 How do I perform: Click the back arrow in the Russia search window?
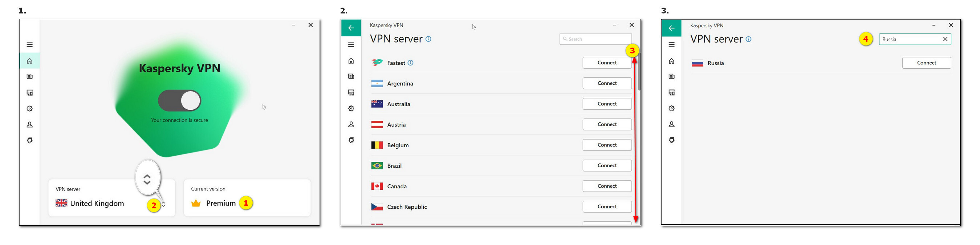point(671,28)
